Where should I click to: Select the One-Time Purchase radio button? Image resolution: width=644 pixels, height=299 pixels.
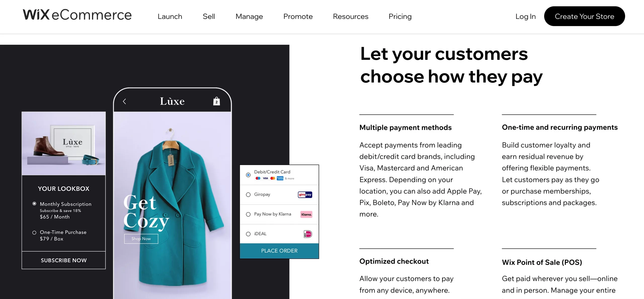click(x=33, y=232)
